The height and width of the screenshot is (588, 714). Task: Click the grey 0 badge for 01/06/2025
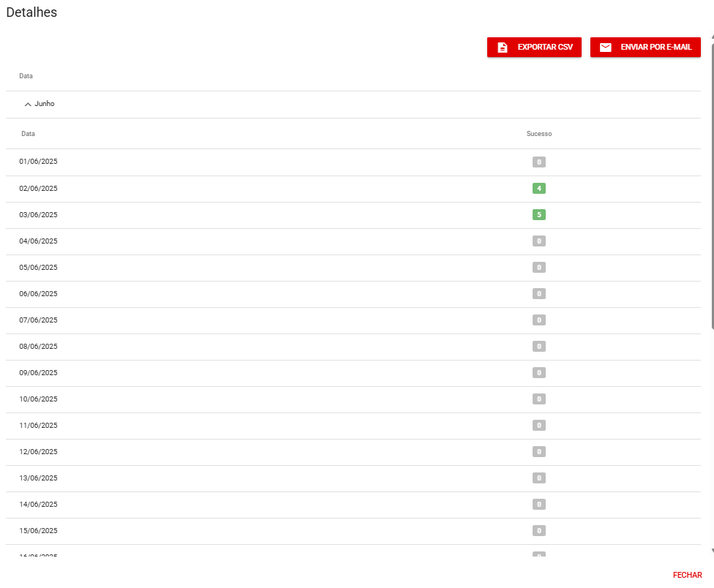539,162
